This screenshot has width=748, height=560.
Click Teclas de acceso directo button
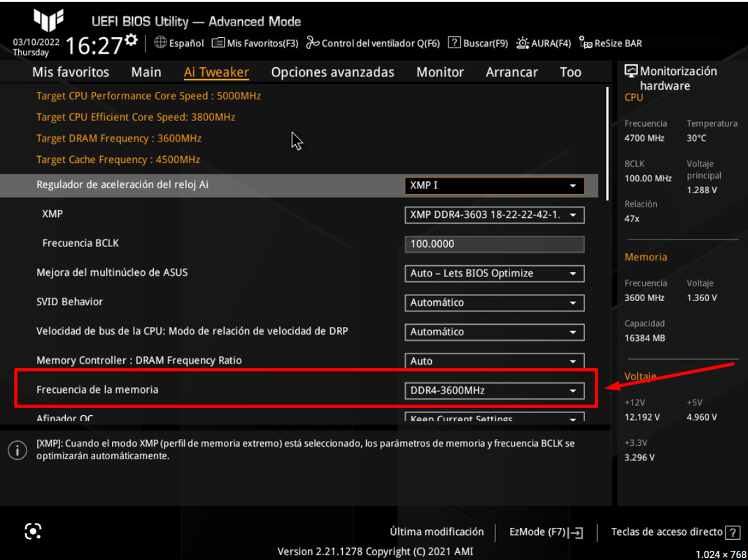pyautogui.click(x=675, y=532)
